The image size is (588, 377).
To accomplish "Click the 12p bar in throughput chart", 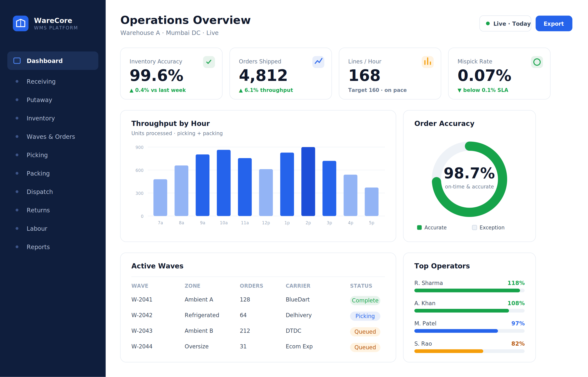I will point(266,193).
